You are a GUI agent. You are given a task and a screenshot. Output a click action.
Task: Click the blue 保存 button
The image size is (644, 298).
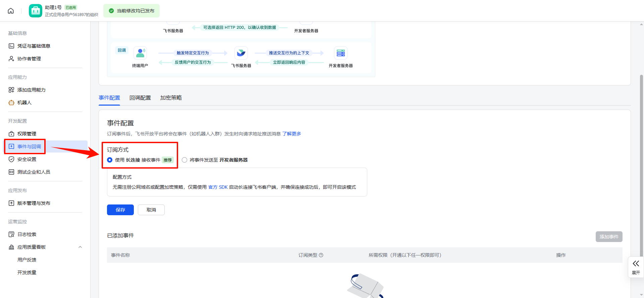coord(120,210)
